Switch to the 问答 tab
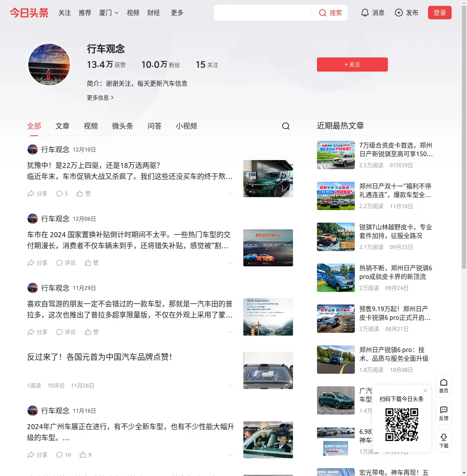This screenshot has width=467, height=476. (155, 126)
